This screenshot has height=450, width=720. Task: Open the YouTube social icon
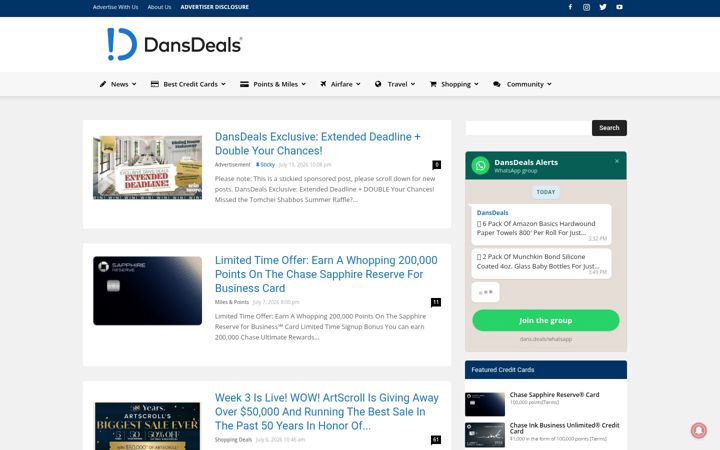coord(619,7)
